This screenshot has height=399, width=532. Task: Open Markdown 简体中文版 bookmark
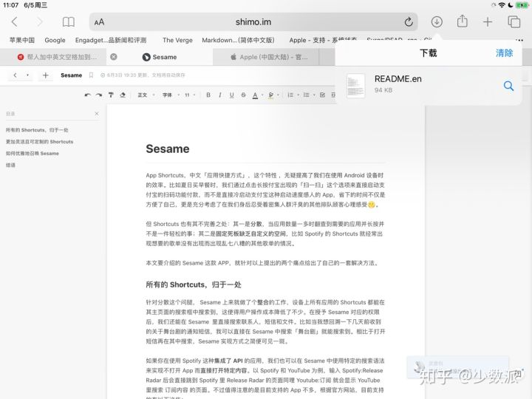point(238,40)
